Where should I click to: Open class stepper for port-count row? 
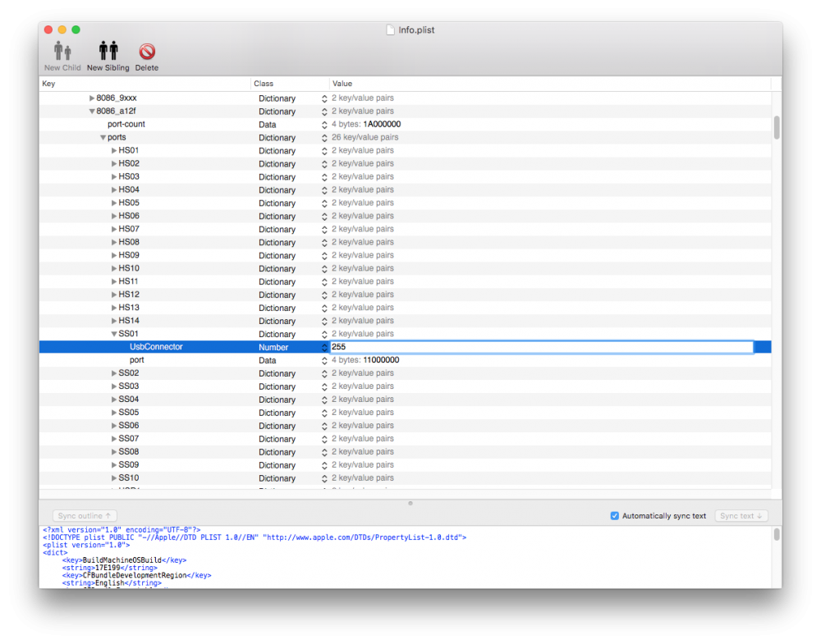pos(324,125)
